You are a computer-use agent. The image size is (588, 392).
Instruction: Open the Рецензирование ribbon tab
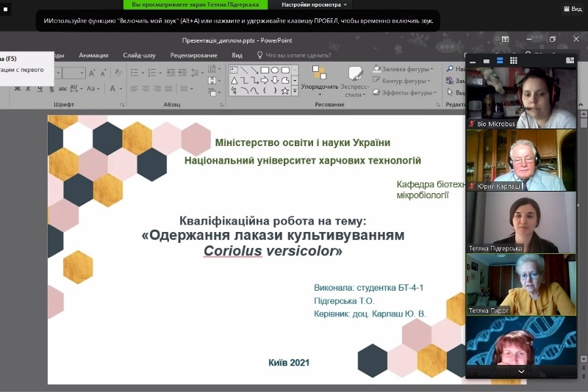(x=193, y=55)
